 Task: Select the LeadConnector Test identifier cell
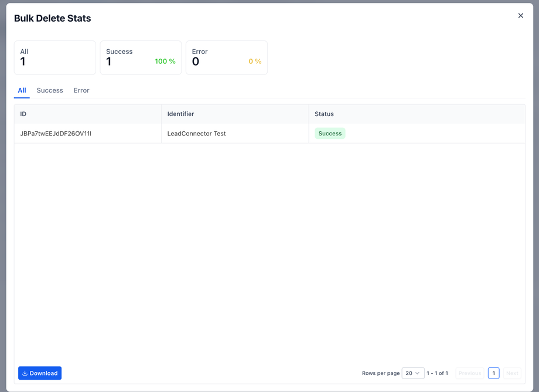tap(196, 134)
